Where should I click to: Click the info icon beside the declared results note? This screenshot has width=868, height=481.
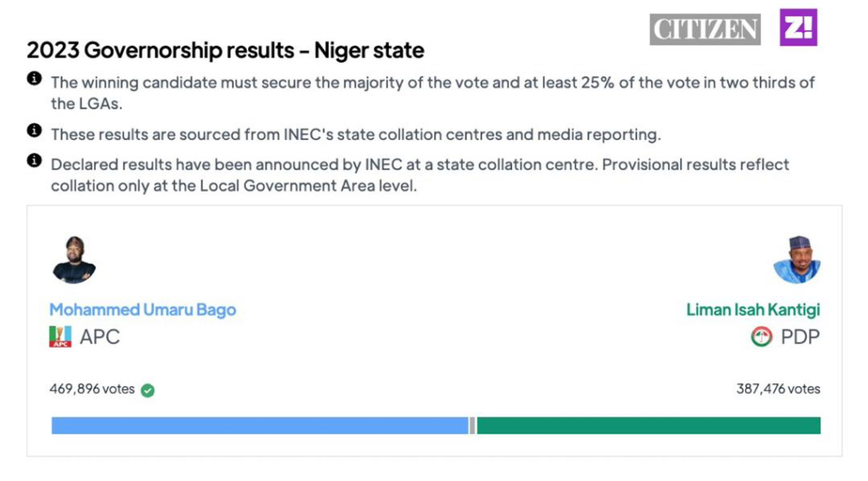click(35, 160)
